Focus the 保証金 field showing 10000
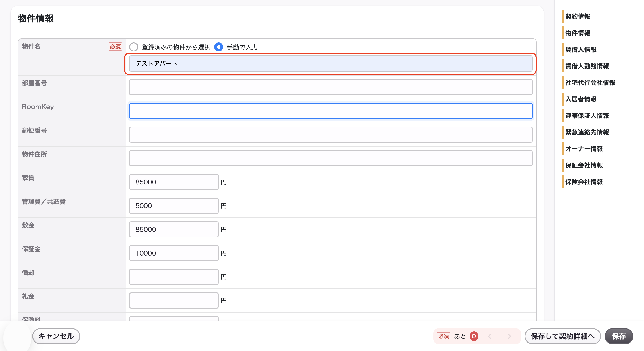Image resolution: width=644 pixels, height=351 pixels. 174,253
